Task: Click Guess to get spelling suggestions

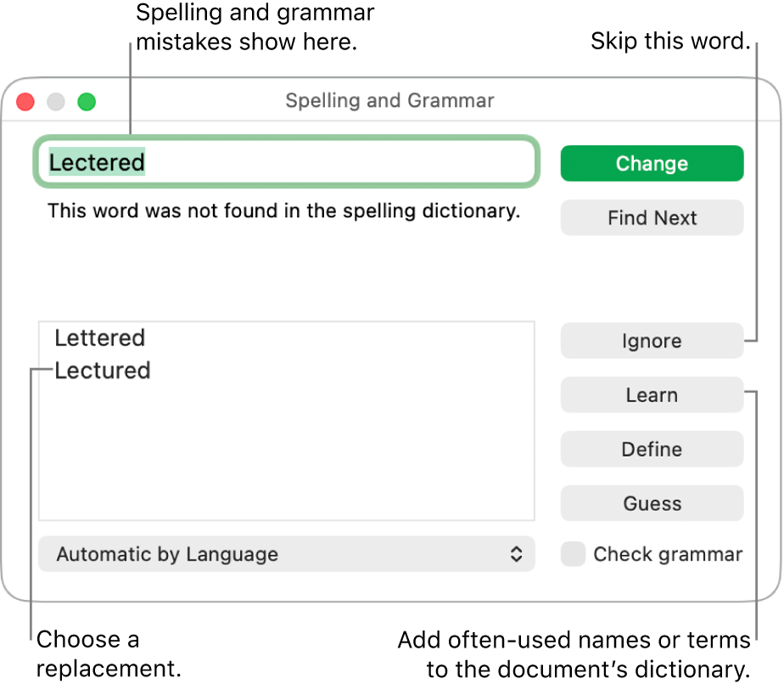Action: (652, 503)
